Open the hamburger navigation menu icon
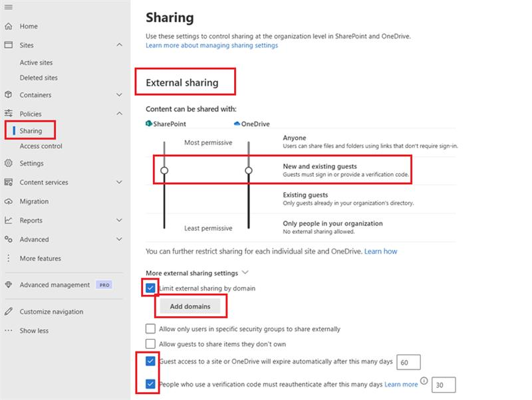 [9, 7]
